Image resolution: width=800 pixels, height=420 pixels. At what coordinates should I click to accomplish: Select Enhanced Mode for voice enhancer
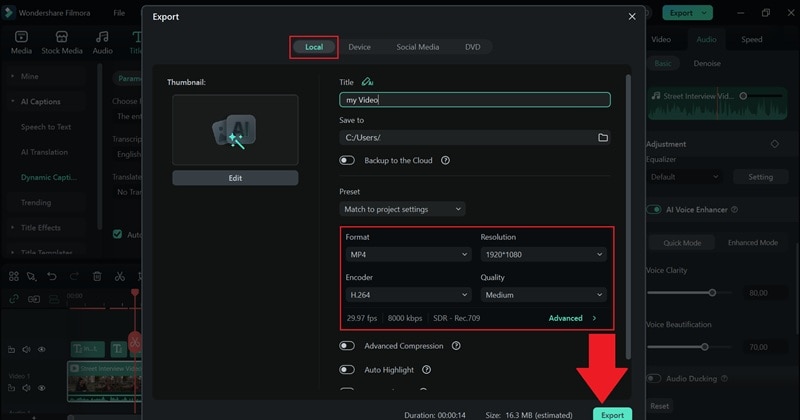click(753, 242)
